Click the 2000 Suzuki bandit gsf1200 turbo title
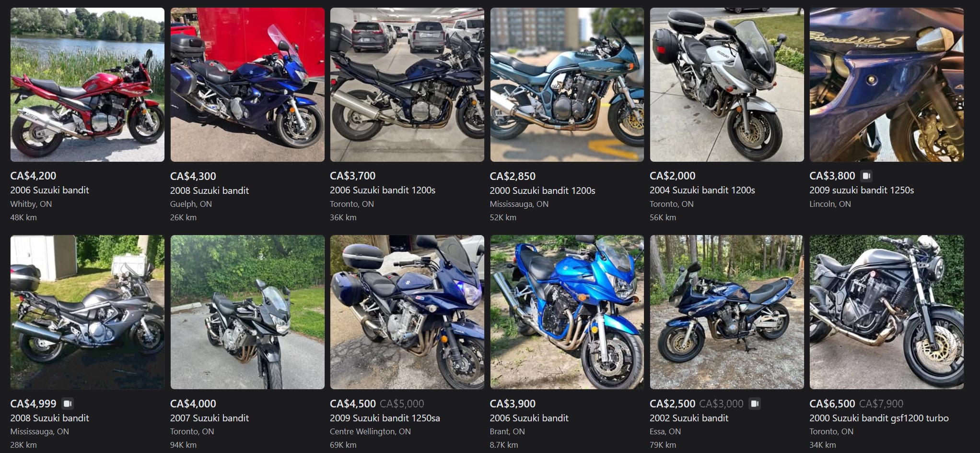Screen dimensions: 980x453 point(879,418)
